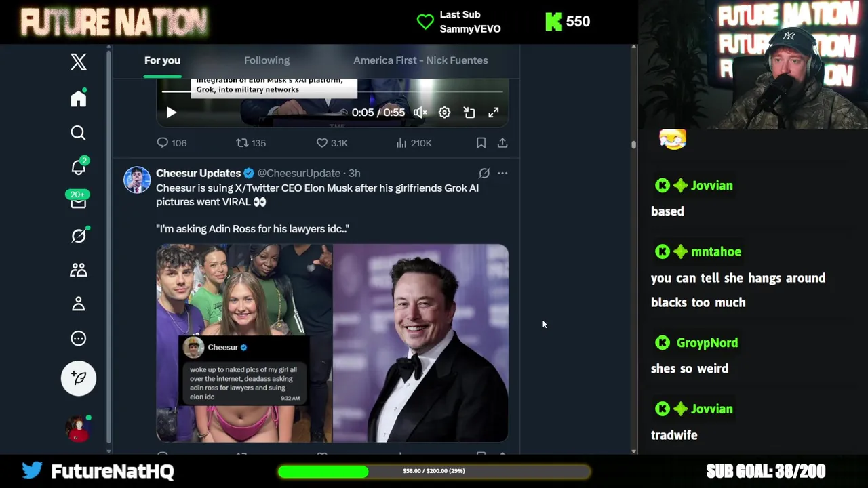Open America First - Nick Fuentes tab

(420, 60)
